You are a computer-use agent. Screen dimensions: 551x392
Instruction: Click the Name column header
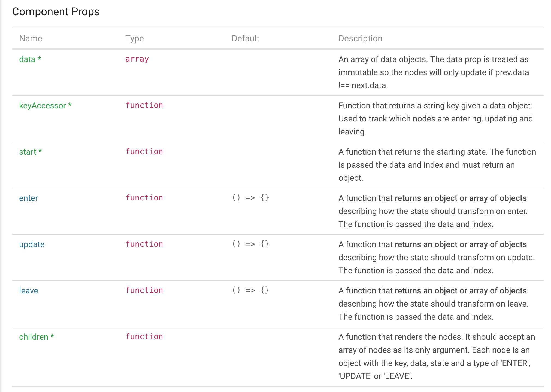pyautogui.click(x=31, y=38)
